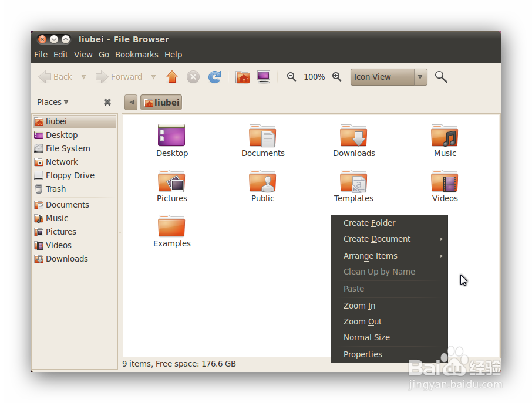Open the Edit menu

pyautogui.click(x=60, y=55)
